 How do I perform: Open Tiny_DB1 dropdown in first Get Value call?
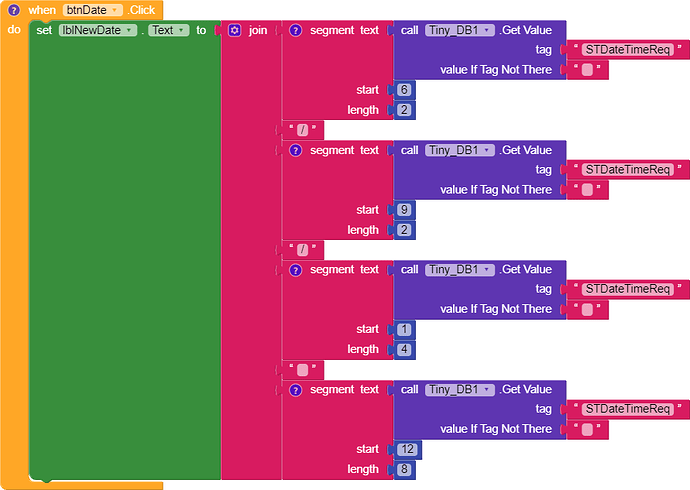pos(460,30)
